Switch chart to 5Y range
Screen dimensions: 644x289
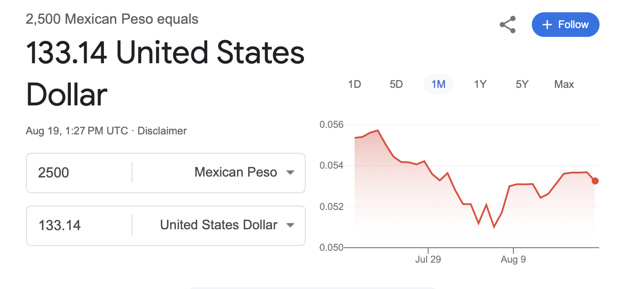pos(522,84)
